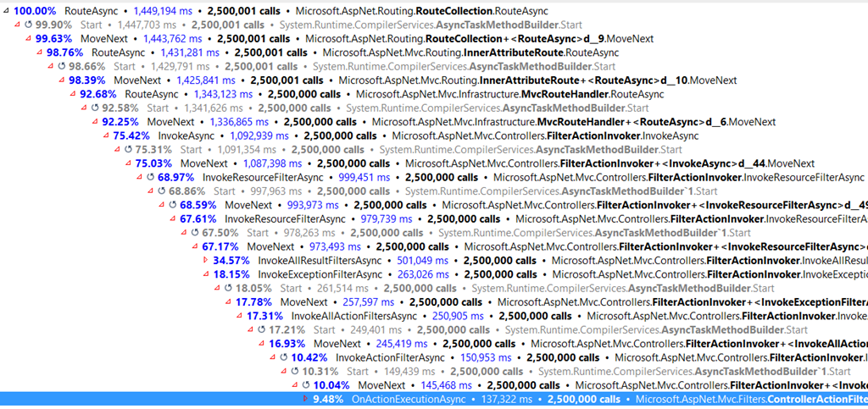Viewport: 868px width, 409px height.
Task: Click the recursion icon on the 99.90% Start row
Action: [x=29, y=25]
